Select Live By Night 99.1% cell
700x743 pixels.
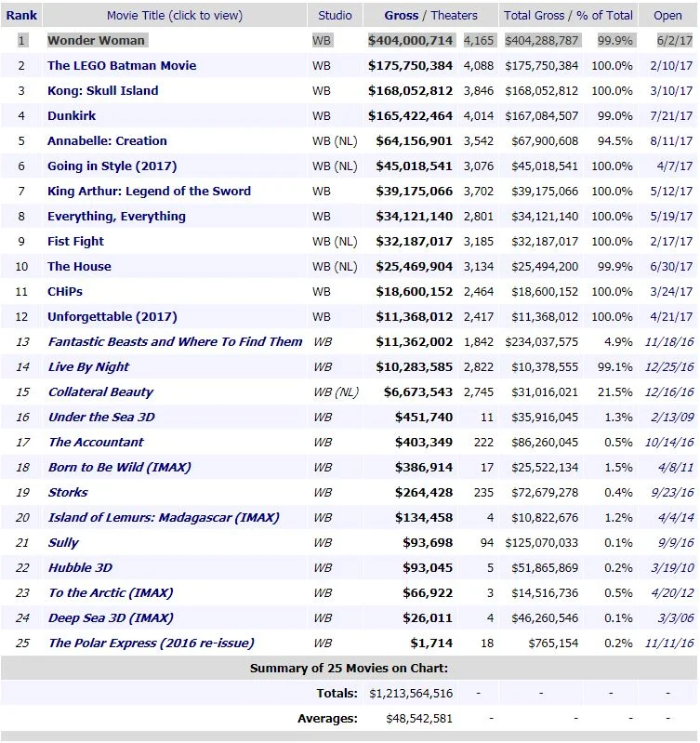tap(614, 366)
